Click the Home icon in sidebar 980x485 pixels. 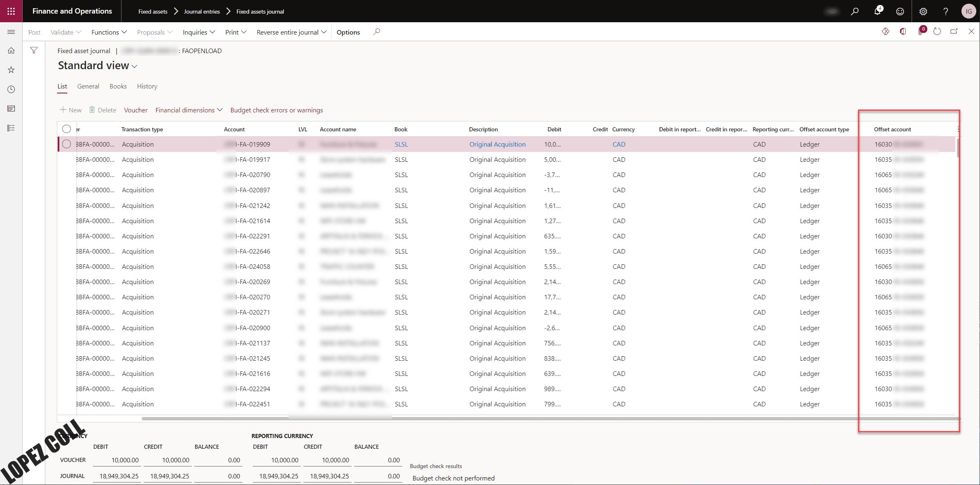point(11,51)
